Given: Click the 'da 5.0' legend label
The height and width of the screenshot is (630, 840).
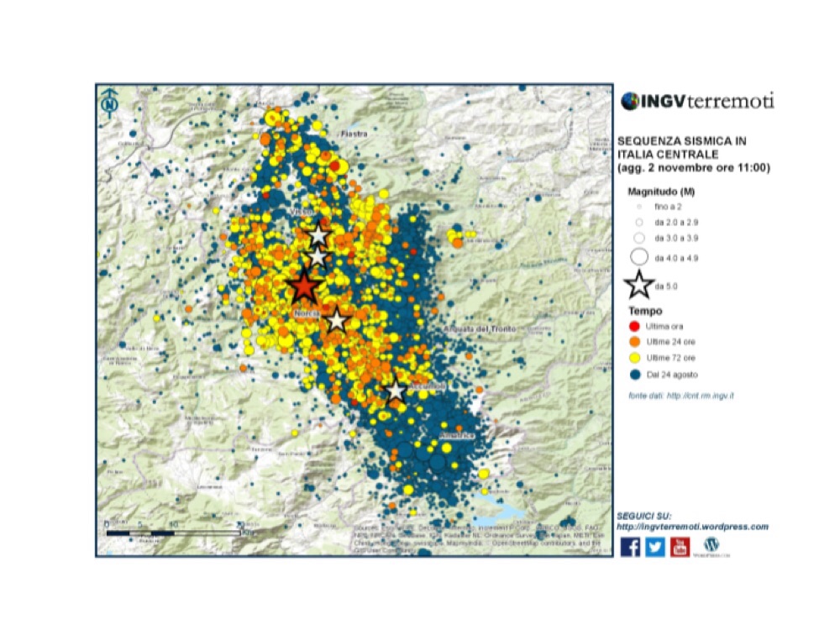Looking at the screenshot, I should pos(666,286).
